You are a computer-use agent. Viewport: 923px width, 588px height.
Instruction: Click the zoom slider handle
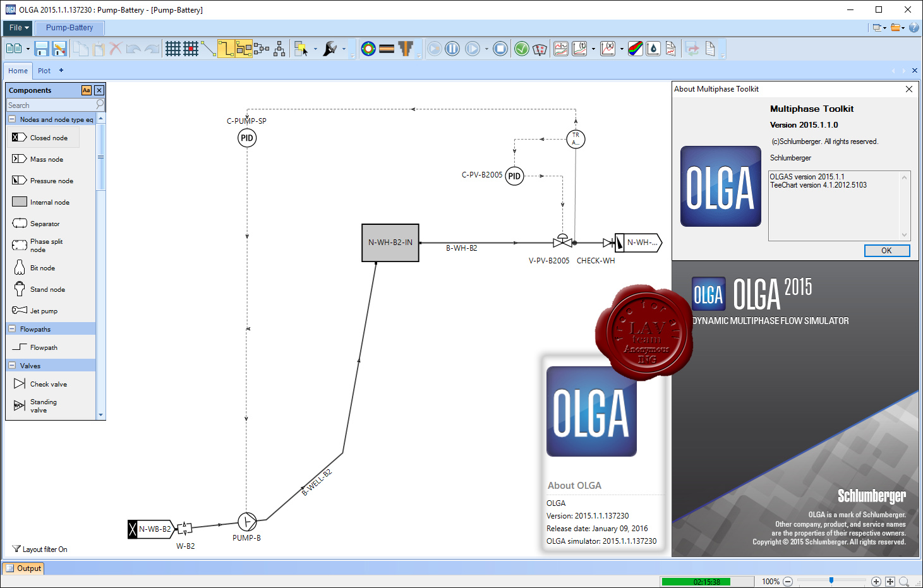(831, 580)
